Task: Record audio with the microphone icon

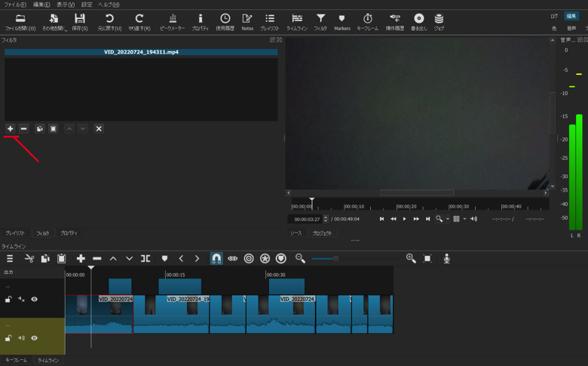Action: click(x=446, y=259)
